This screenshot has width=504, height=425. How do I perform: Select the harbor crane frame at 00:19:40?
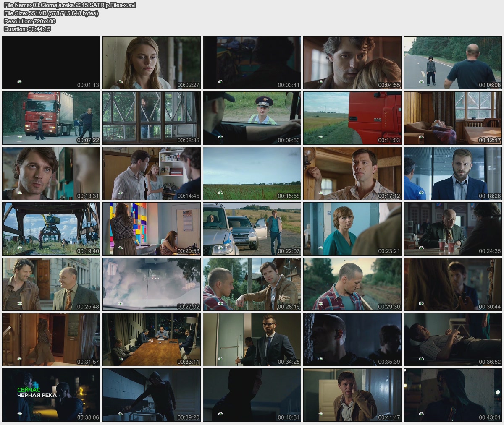(x=51, y=229)
